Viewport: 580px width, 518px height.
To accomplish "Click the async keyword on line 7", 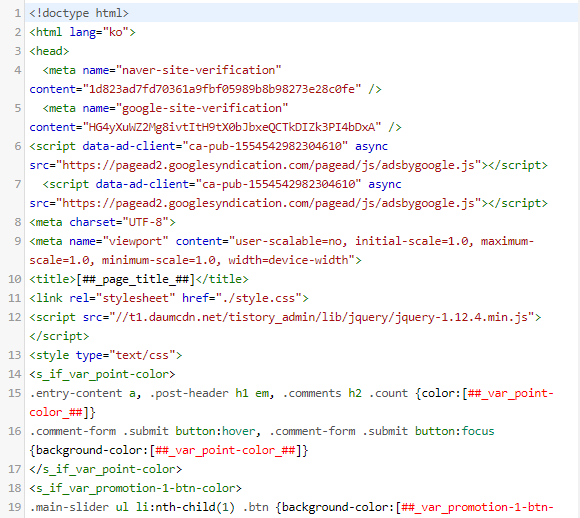I will (x=385, y=185).
